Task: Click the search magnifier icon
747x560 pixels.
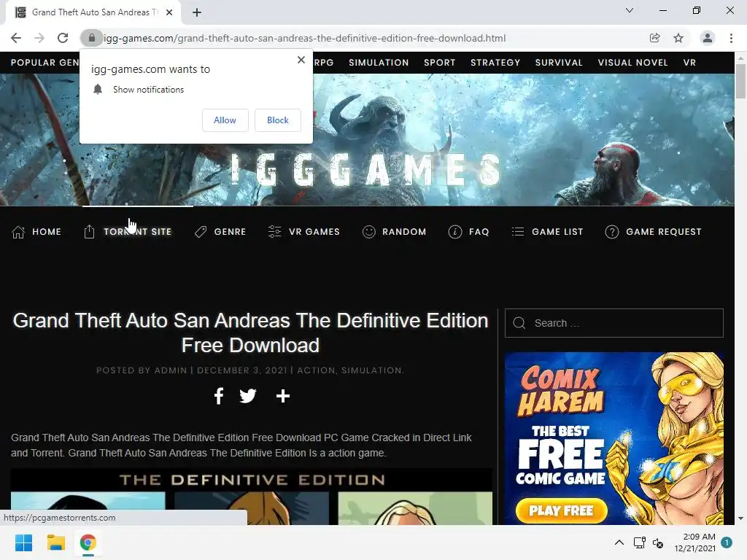Action: click(519, 323)
